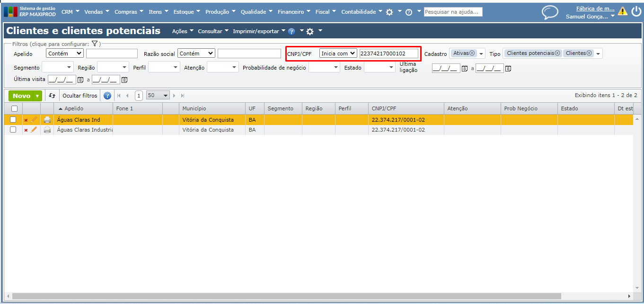Click the blue help icon in page header

point(291,32)
